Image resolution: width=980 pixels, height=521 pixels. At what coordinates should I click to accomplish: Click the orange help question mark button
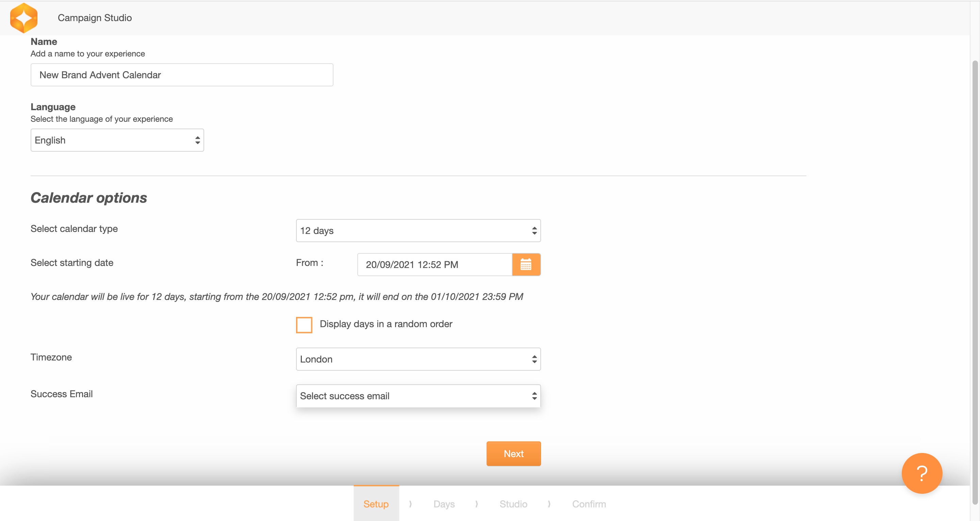click(x=921, y=473)
